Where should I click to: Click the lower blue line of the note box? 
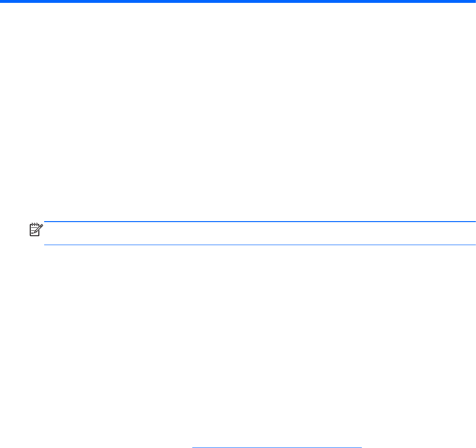click(x=260, y=245)
